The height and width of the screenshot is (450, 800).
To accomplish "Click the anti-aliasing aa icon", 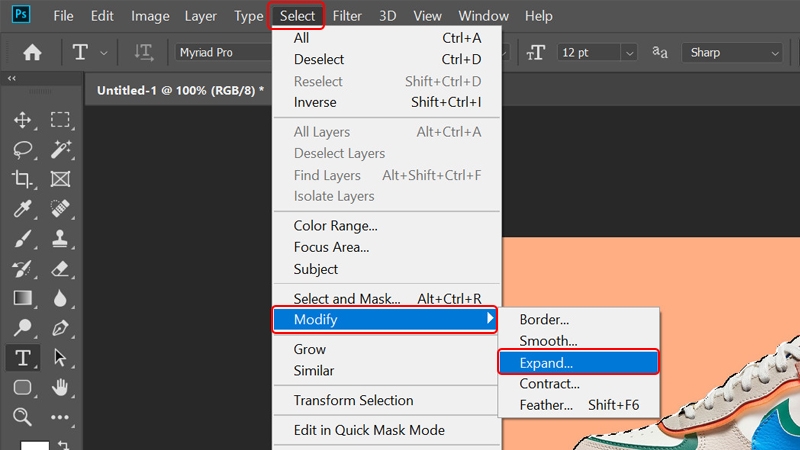I will coord(660,52).
